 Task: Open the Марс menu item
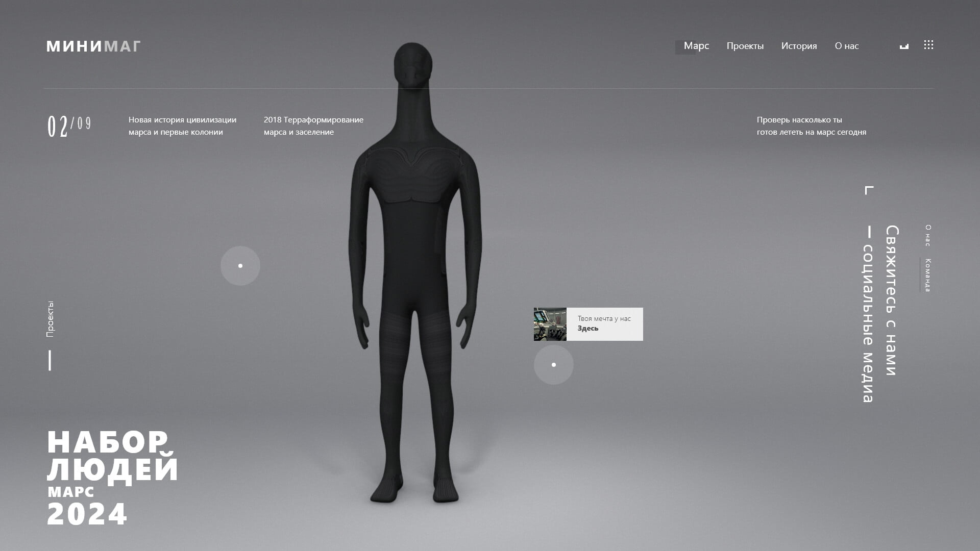point(696,46)
